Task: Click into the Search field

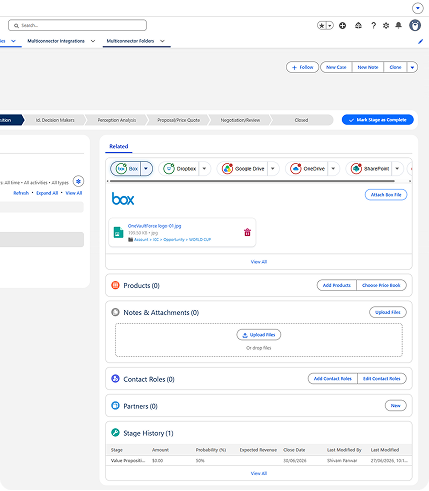Action: pos(77,25)
